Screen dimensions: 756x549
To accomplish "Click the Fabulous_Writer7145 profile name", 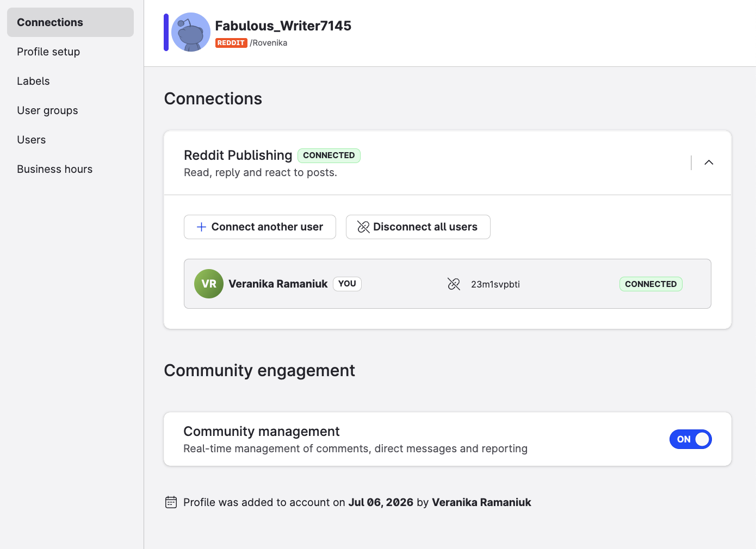I will (x=283, y=26).
